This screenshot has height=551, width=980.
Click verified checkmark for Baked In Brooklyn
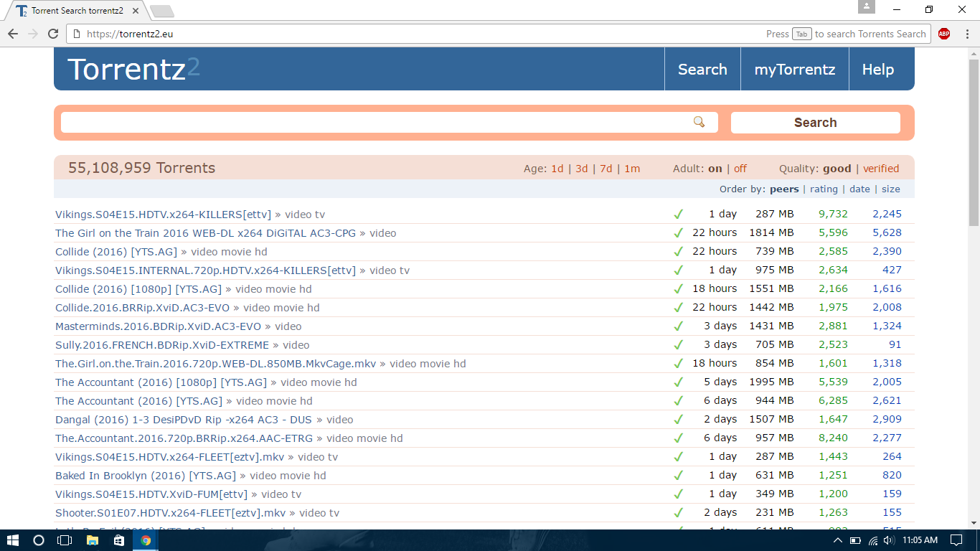point(678,476)
